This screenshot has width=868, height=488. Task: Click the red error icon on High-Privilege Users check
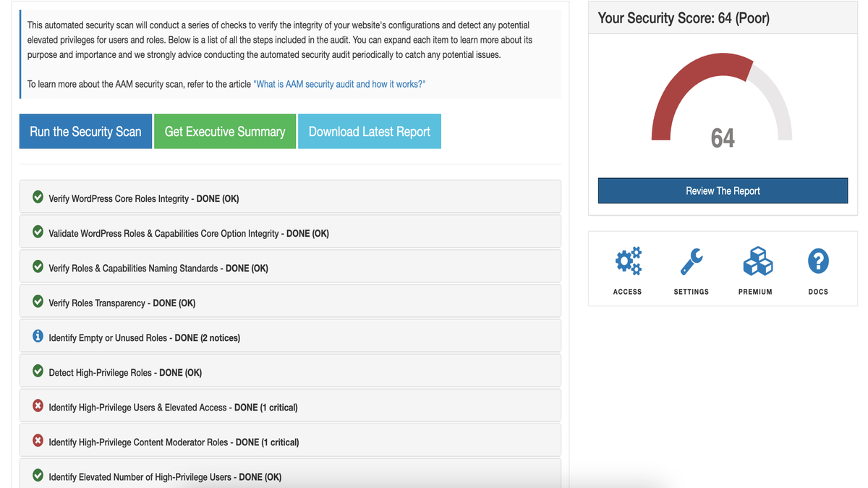coord(38,405)
